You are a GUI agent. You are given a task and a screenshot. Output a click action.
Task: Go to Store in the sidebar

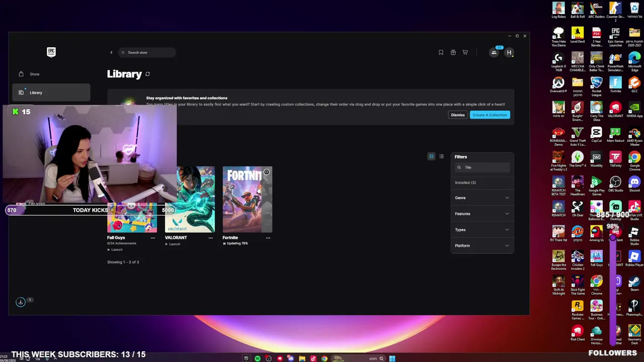coord(51,74)
